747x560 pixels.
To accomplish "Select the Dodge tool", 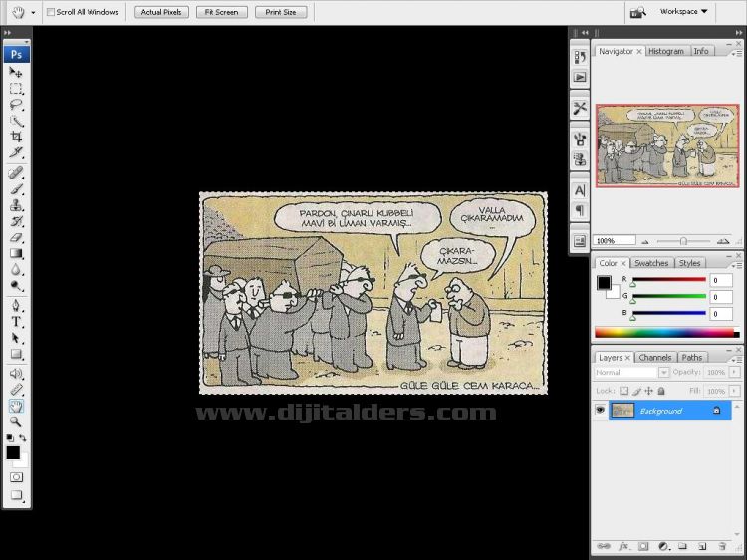I will pos(16,286).
